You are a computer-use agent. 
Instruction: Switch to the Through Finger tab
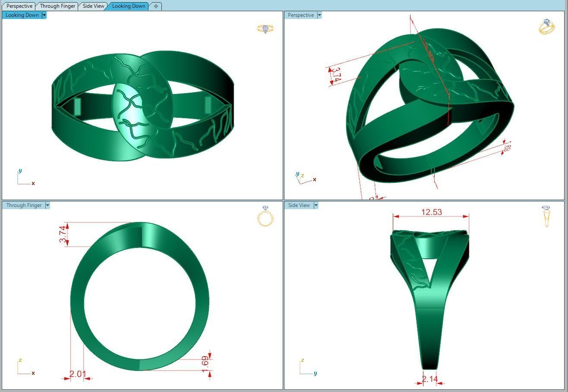pos(58,6)
